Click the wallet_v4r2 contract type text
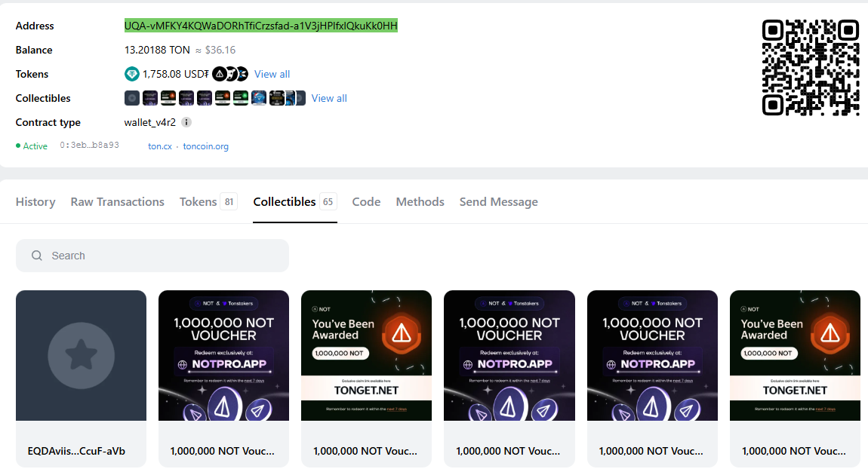Screen dimensions: 868x472 click(150, 122)
